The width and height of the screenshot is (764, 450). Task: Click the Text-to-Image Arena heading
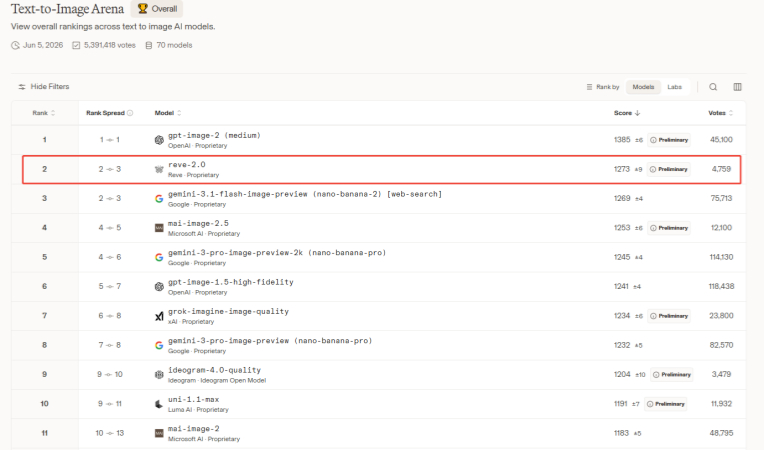click(x=67, y=9)
